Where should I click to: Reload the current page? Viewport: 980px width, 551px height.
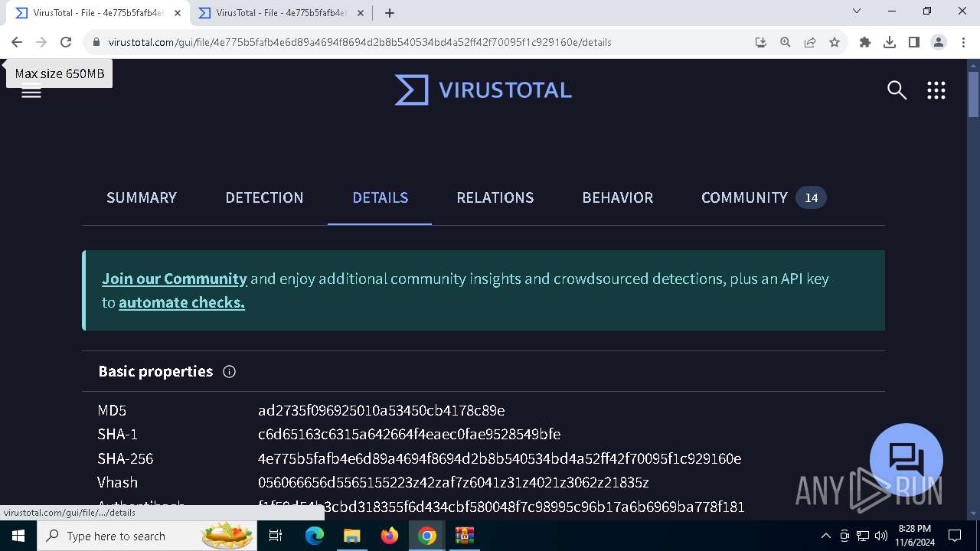pyautogui.click(x=66, y=42)
